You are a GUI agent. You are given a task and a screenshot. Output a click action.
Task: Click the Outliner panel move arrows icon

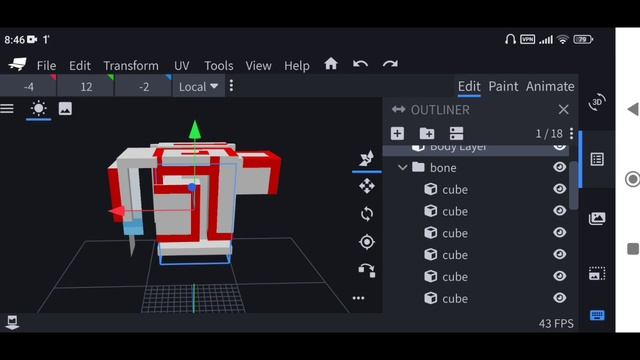[398, 109]
